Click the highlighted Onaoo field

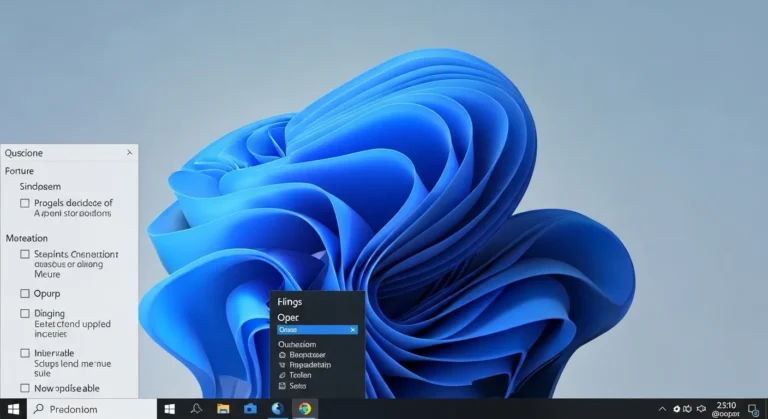click(317, 330)
